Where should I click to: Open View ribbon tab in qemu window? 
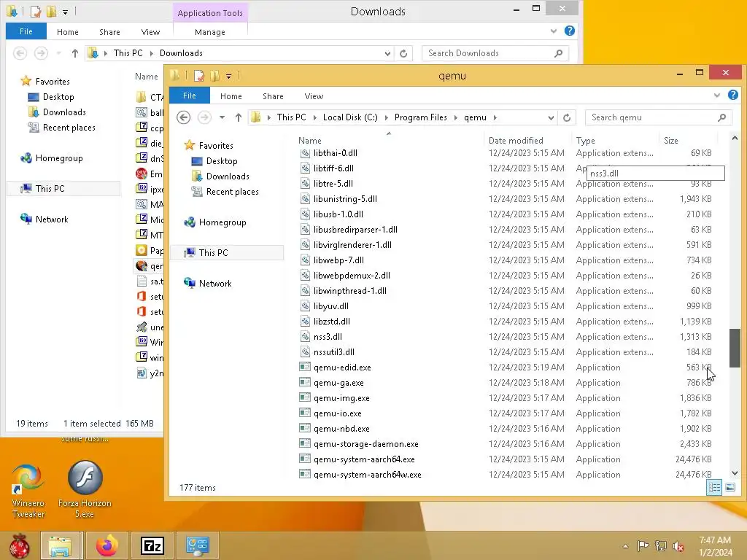(x=314, y=96)
